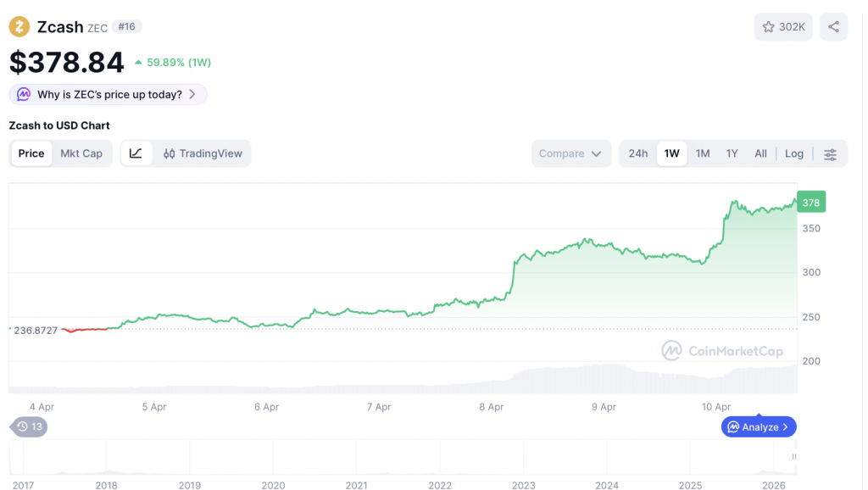This screenshot has height=490, width=868.
Task: Expand Why is ZEC's price up today
Action: point(108,94)
